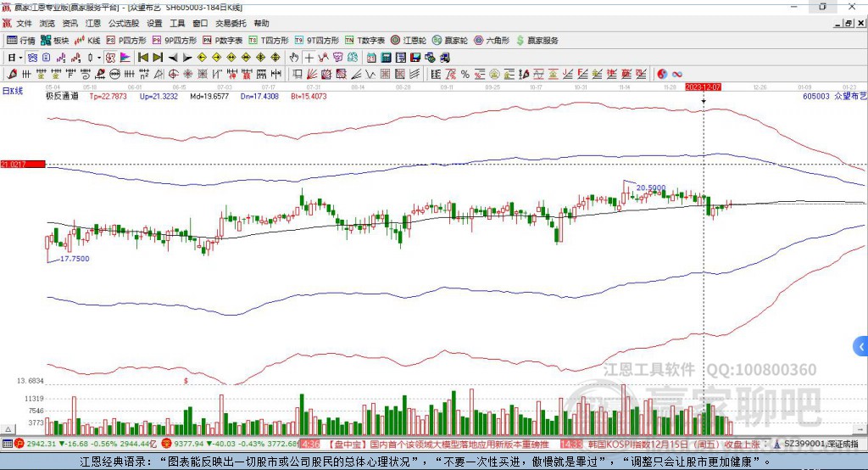This screenshot has height=470, width=868.
Task: Expand the candlestick style dropdown arrow
Action: tap(99, 58)
